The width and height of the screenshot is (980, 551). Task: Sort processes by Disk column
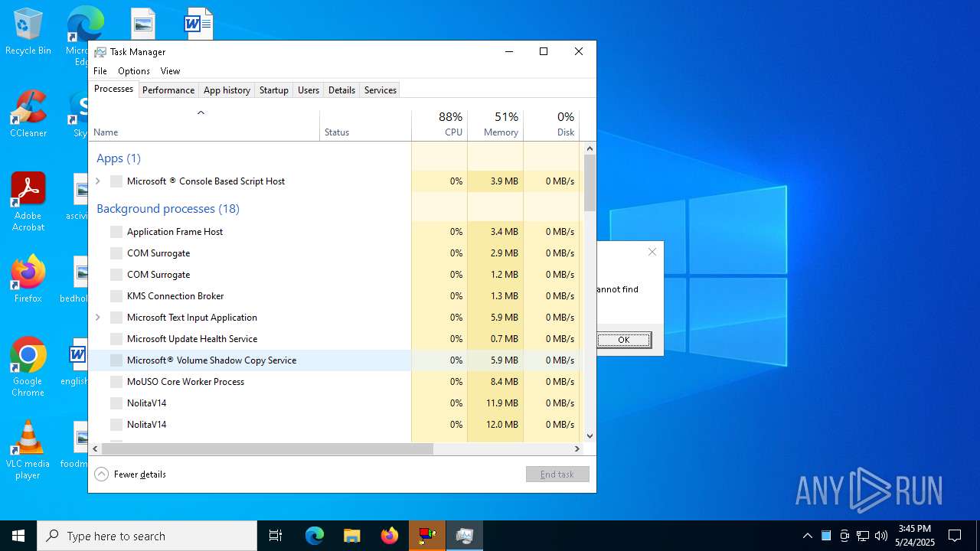click(x=551, y=126)
